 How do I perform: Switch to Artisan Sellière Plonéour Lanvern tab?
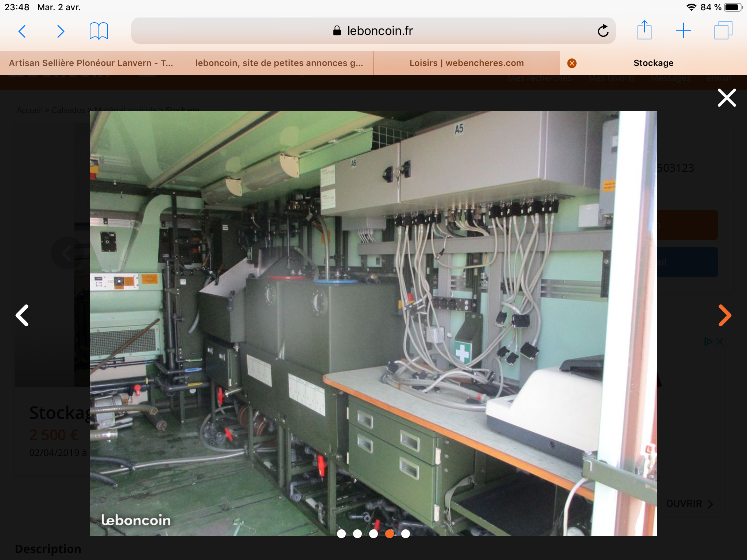click(91, 63)
